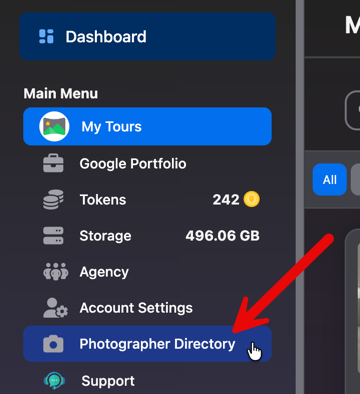The height and width of the screenshot is (394, 360).
Task: Open Google Portfolio
Action: click(147, 164)
